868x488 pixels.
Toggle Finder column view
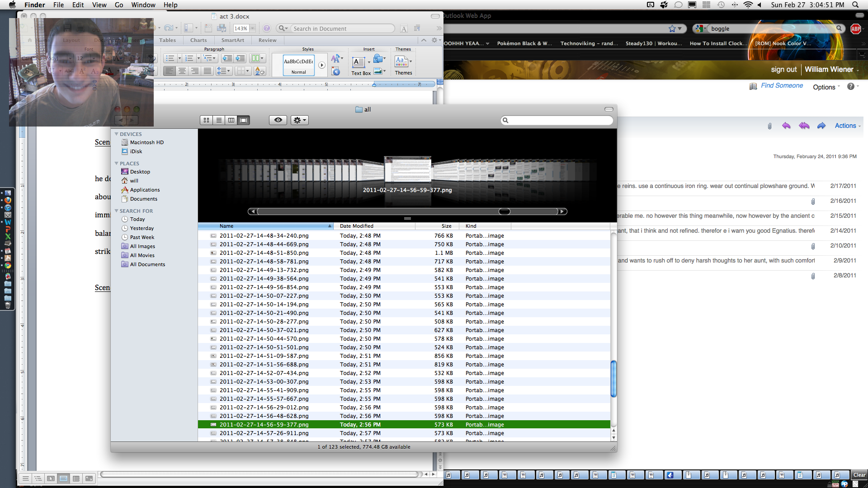tap(231, 120)
